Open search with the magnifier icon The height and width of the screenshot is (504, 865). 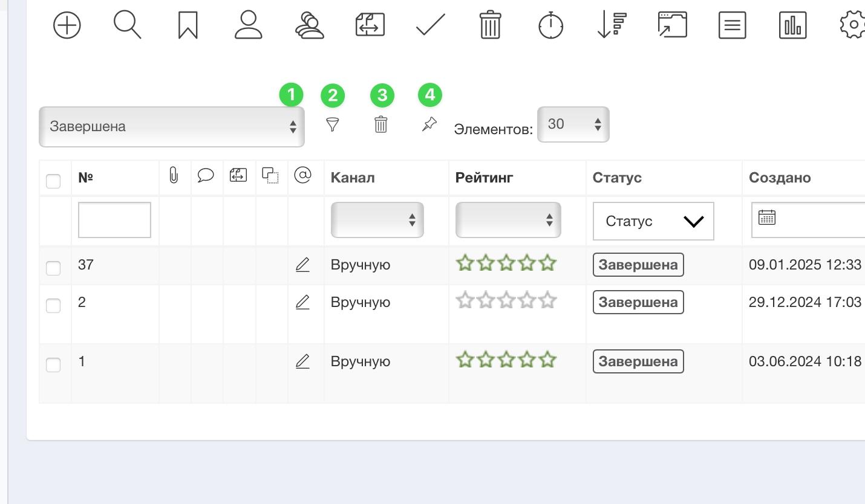(127, 25)
